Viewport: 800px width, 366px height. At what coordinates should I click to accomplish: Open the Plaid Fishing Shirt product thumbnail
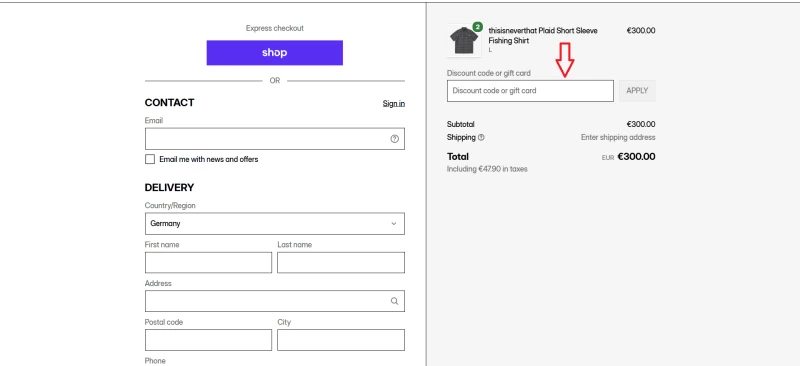pyautogui.click(x=464, y=41)
